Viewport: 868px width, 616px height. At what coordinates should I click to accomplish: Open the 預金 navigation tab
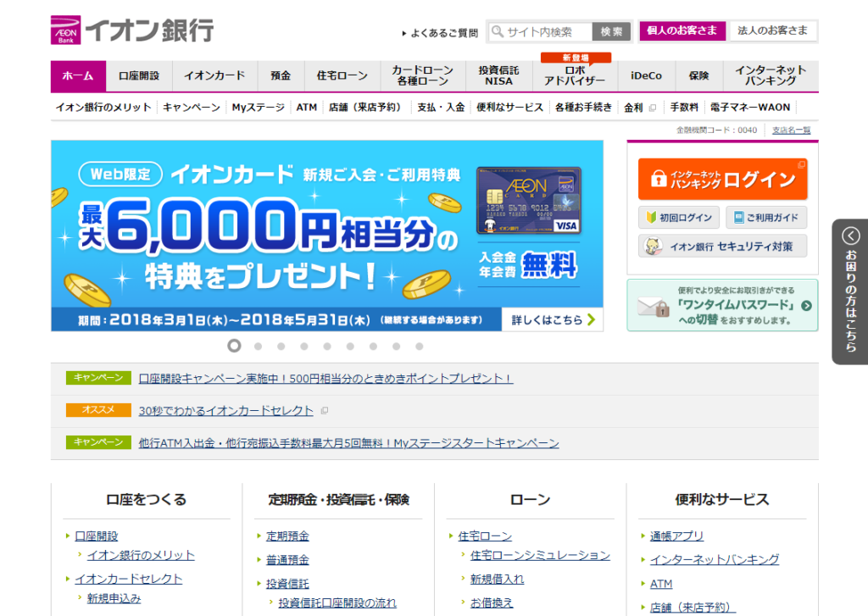pyautogui.click(x=280, y=75)
